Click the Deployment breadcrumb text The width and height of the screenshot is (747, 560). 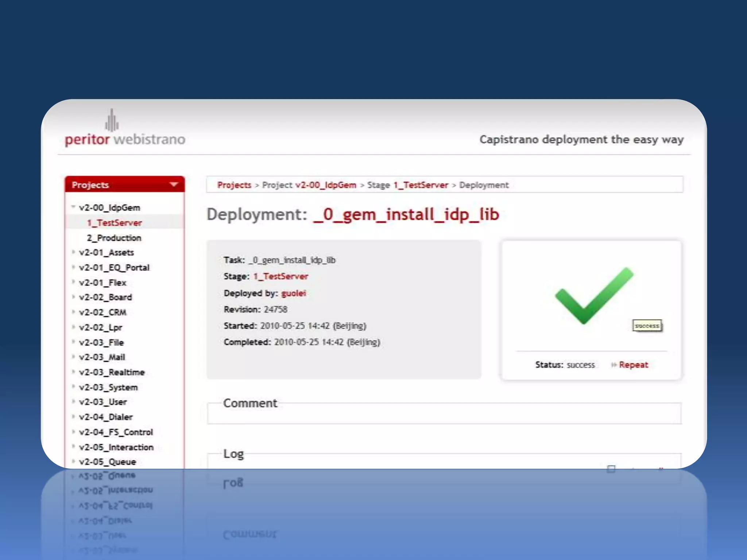pos(484,185)
